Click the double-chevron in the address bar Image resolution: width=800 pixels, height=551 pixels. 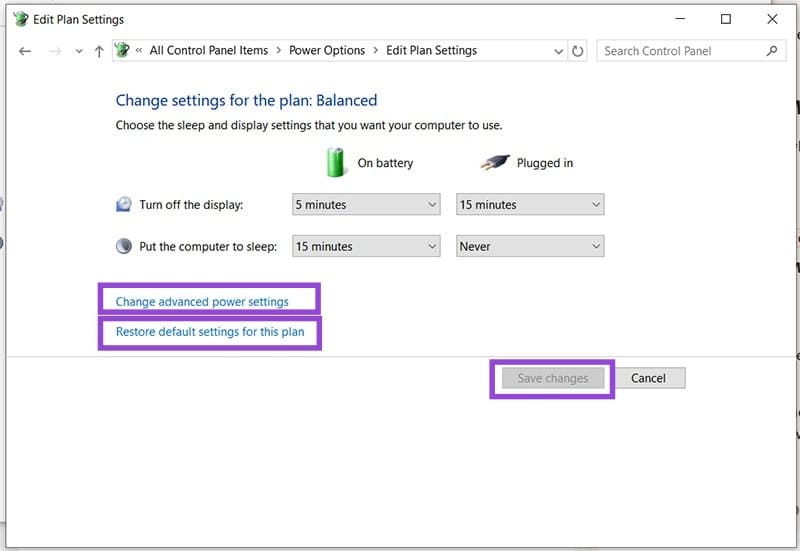point(139,51)
